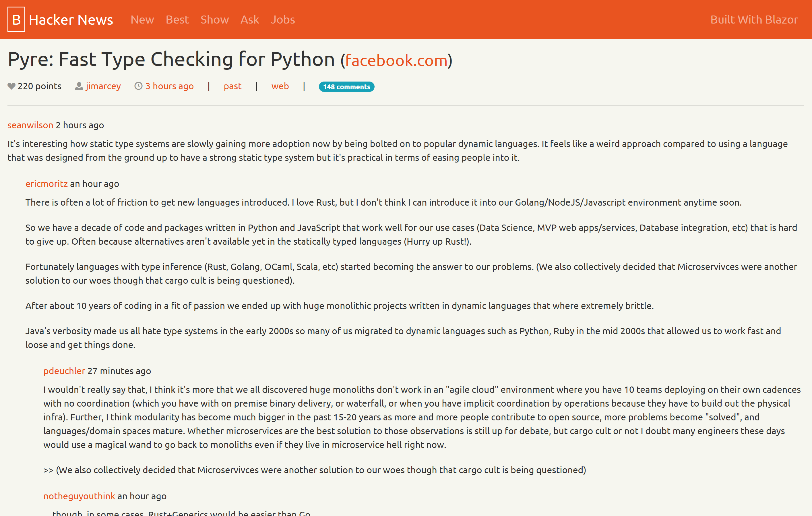Image resolution: width=812 pixels, height=516 pixels.
Task: Open the New stories menu item
Action: pos(142,20)
